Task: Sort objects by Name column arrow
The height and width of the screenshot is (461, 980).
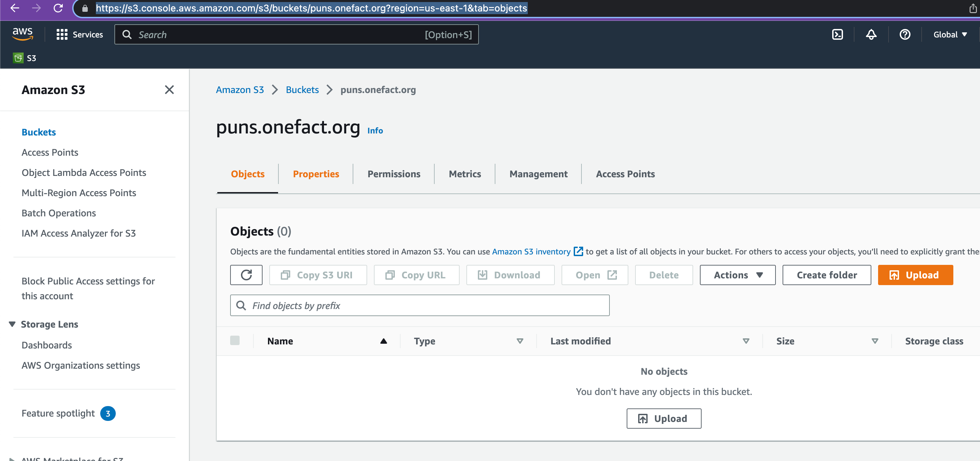Action: point(383,341)
